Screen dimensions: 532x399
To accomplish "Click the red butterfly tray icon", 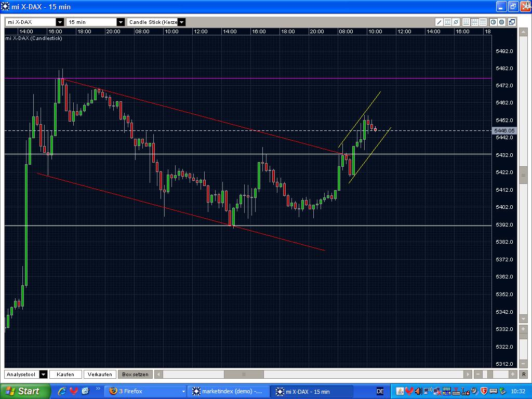I will [x=409, y=391].
